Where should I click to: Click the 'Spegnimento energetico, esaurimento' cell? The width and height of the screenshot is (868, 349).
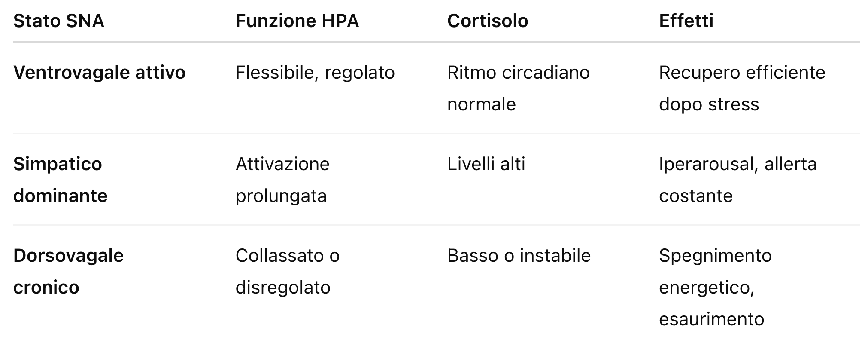click(715, 287)
